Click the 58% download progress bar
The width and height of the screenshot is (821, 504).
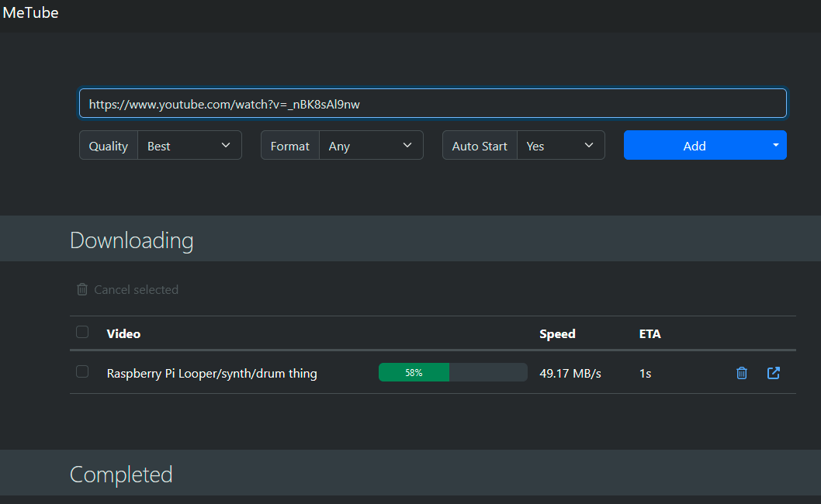coord(452,373)
